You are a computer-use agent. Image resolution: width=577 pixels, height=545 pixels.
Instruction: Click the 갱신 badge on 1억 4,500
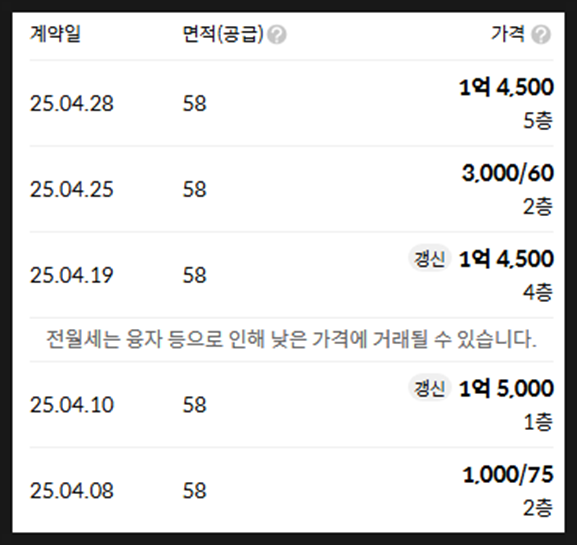429,258
